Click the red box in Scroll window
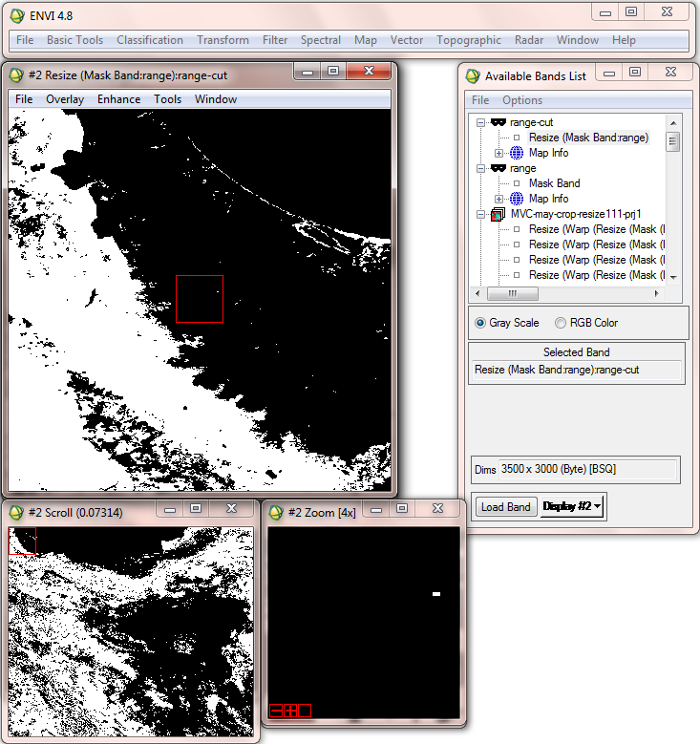This screenshot has width=700, height=744. (22, 541)
